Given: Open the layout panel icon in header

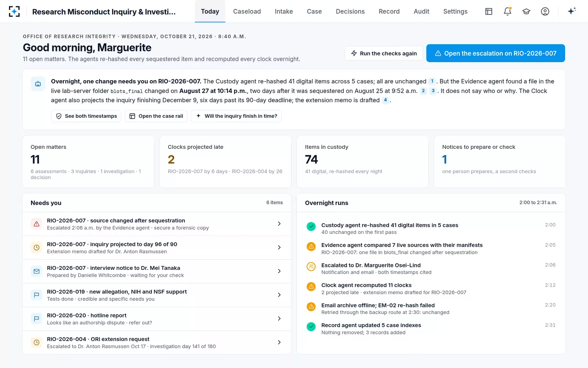Looking at the screenshot, I should tap(489, 11).
